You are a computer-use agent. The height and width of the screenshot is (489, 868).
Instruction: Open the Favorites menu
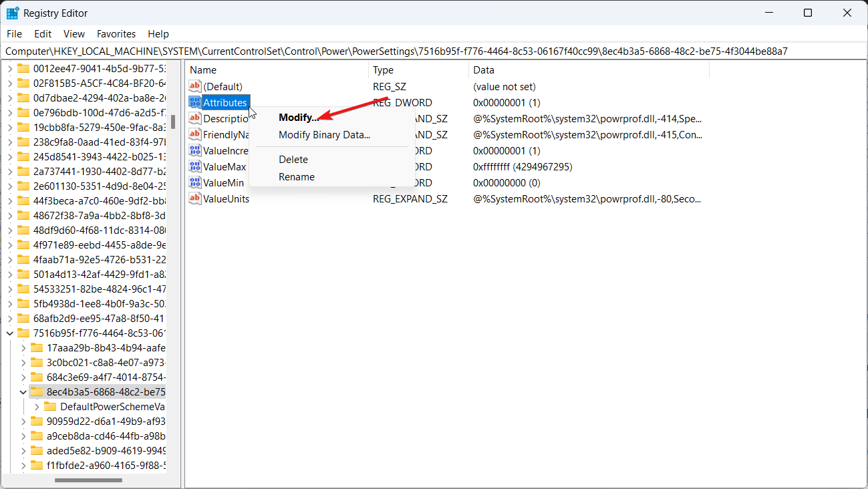pos(116,33)
